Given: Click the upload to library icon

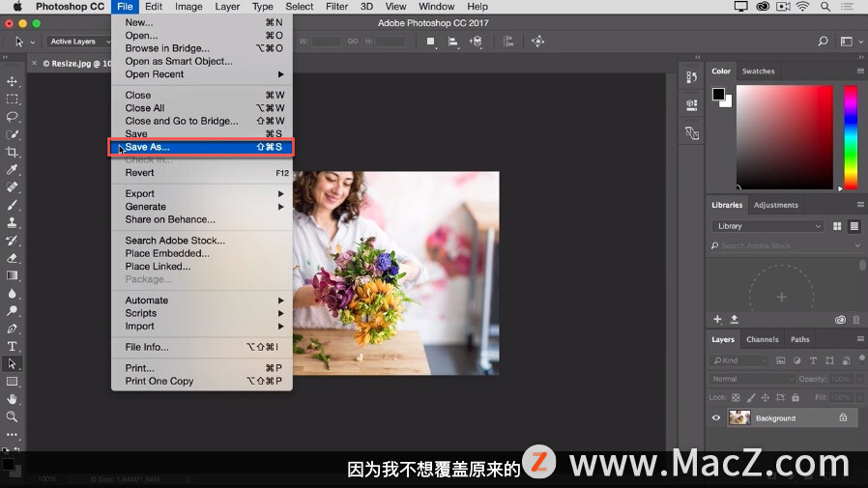Looking at the screenshot, I should click(x=734, y=319).
